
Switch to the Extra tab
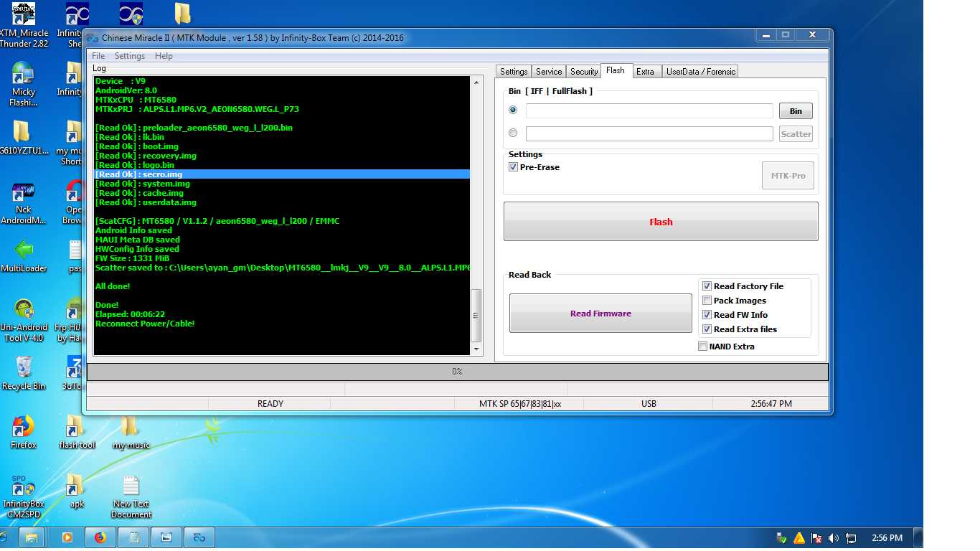645,72
